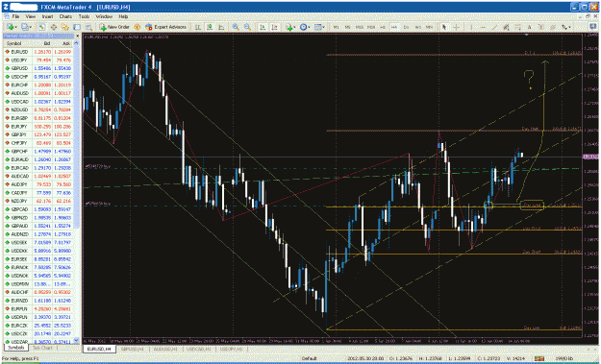Switch chart to bar chart mode

pyautogui.click(x=198, y=27)
